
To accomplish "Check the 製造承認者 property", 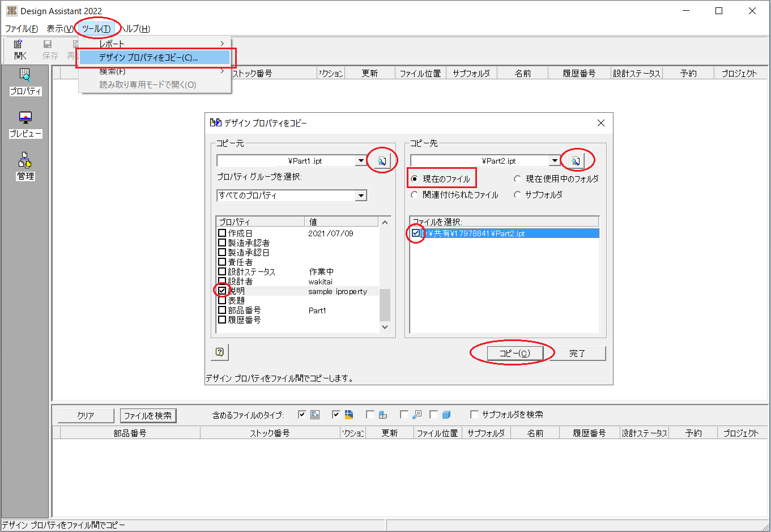I will click(222, 242).
